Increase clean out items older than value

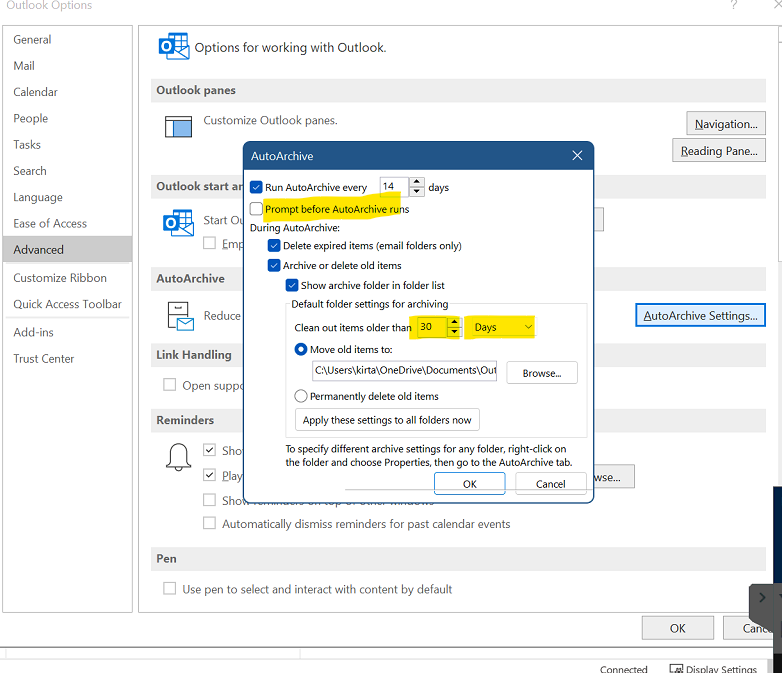[454, 322]
